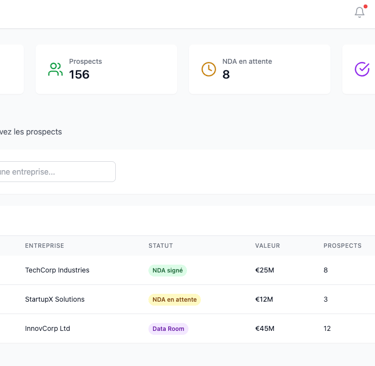
Task: Open the Prospects 156 stat card
Action: point(106,69)
